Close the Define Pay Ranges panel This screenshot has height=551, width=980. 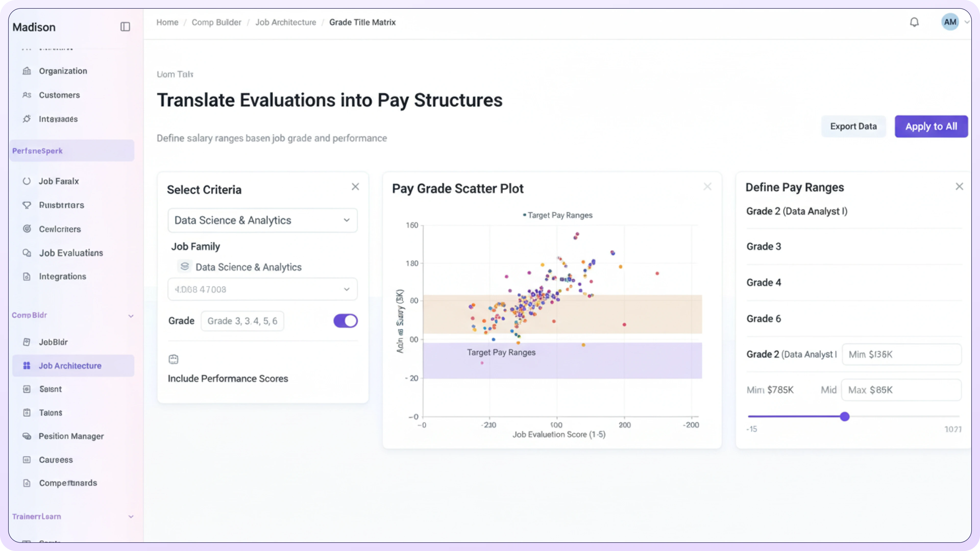pos(960,186)
